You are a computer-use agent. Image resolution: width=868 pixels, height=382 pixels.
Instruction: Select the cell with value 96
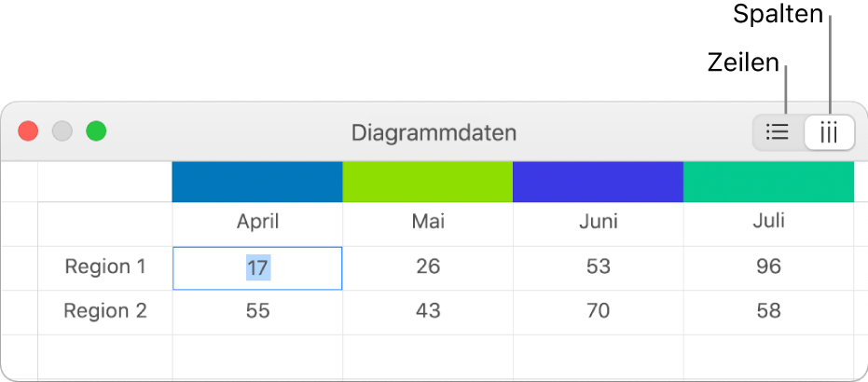pyautogui.click(x=768, y=267)
